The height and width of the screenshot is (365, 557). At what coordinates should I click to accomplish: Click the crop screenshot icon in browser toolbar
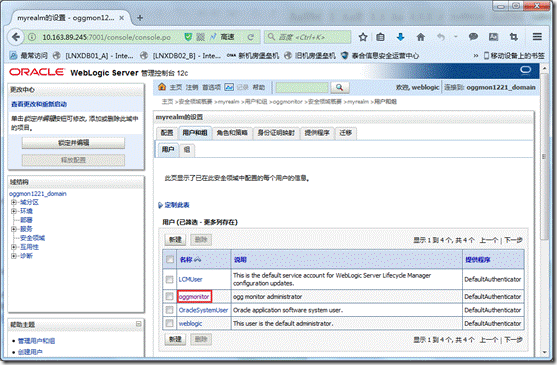coord(514,37)
